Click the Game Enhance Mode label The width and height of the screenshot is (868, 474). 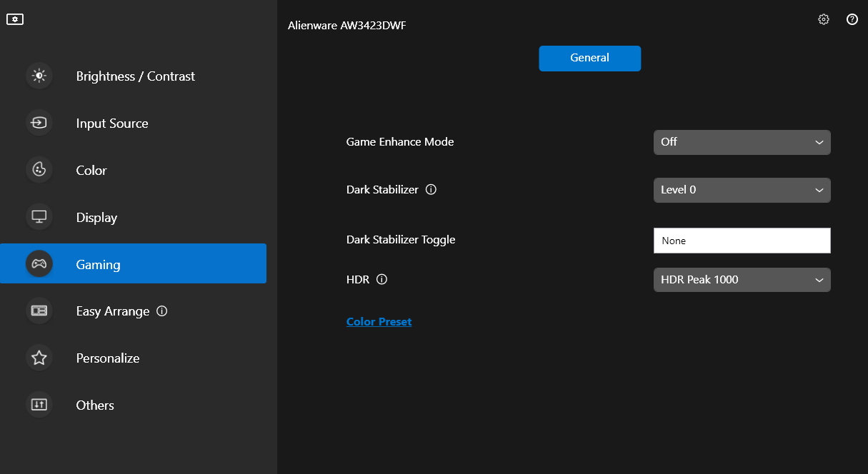[x=400, y=142]
